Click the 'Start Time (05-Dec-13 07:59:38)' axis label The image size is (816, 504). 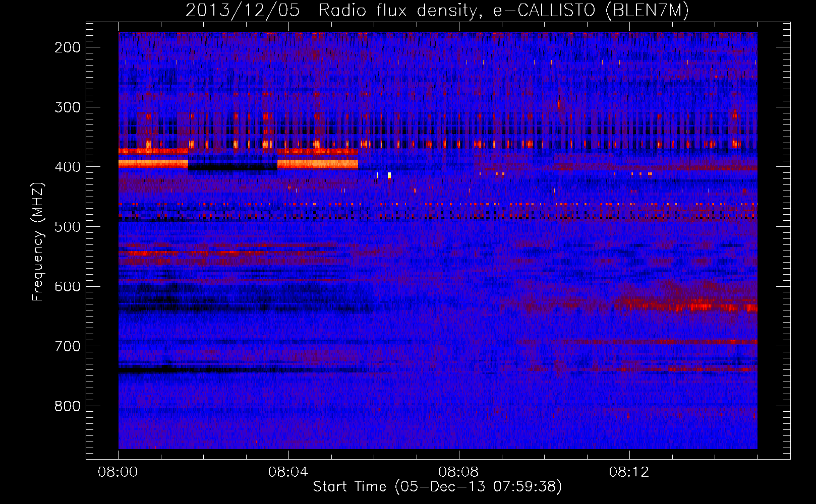click(437, 486)
